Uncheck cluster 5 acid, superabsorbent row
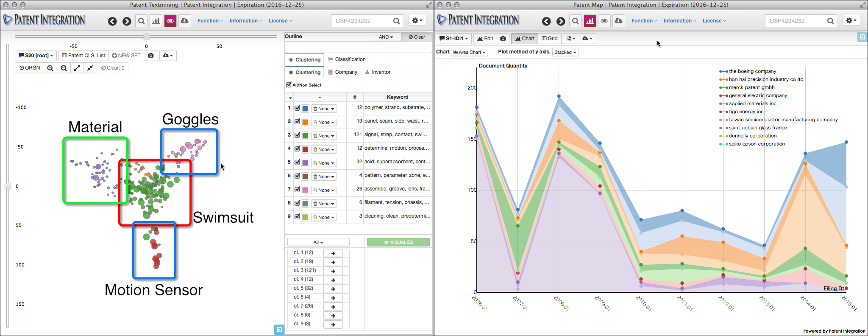Screen dimensions: 868x336 298,162
